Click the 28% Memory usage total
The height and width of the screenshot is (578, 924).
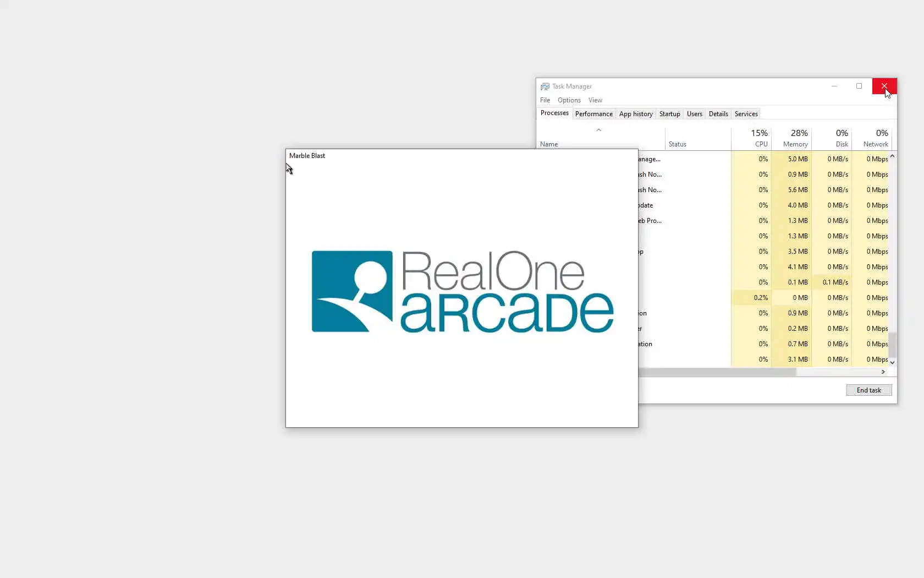(x=799, y=133)
